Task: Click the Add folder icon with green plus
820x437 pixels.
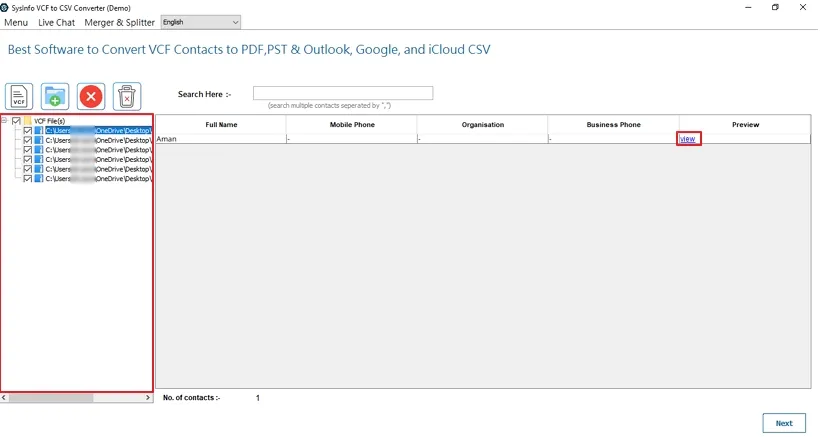Action: point(55,96)
